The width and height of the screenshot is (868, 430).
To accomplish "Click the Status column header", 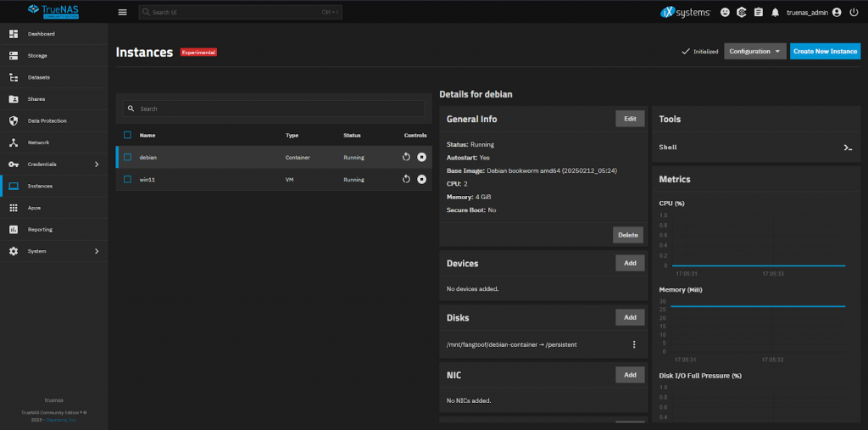I will [x=352, y=135].
